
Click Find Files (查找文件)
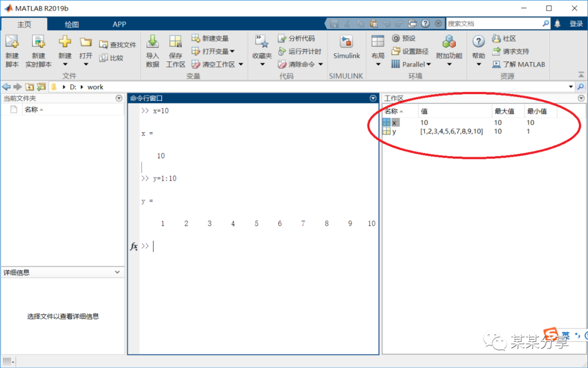[118, 45]
